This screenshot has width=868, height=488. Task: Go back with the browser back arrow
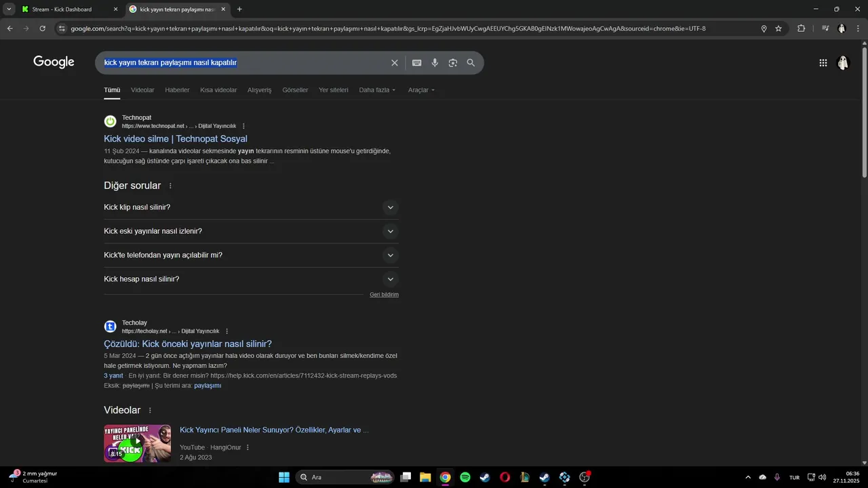[9, 28]
